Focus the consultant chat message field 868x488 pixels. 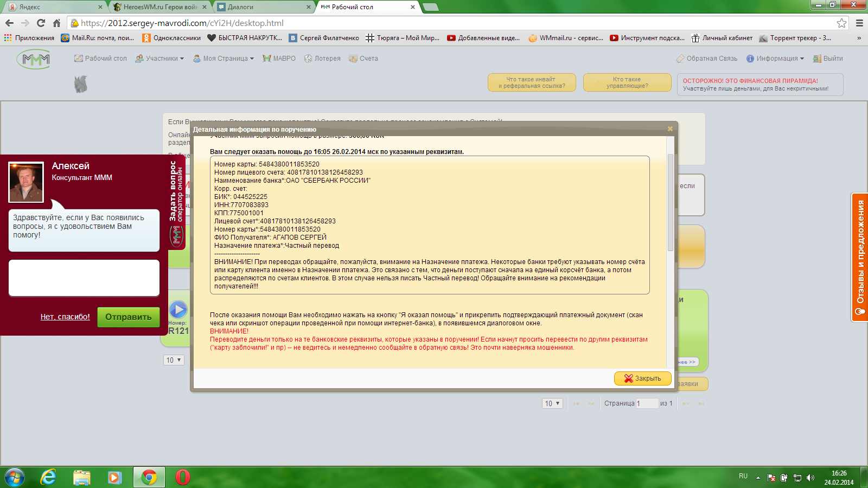pos(84,278)
